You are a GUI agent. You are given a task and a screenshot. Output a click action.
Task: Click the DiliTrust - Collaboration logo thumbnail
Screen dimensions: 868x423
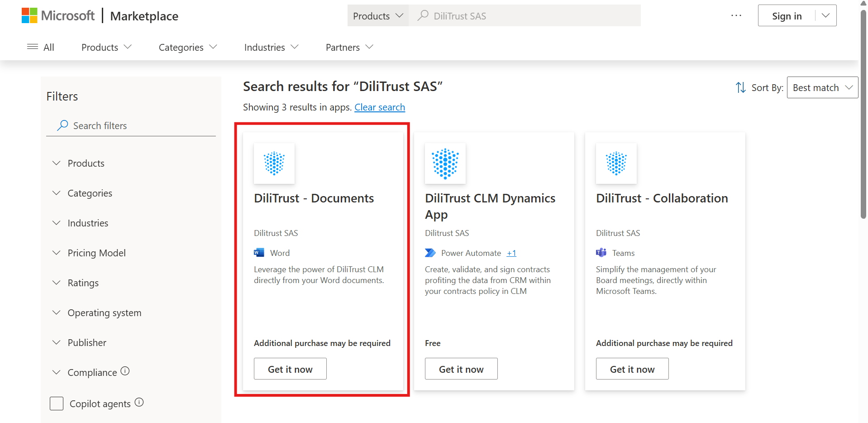coord(616,163)
